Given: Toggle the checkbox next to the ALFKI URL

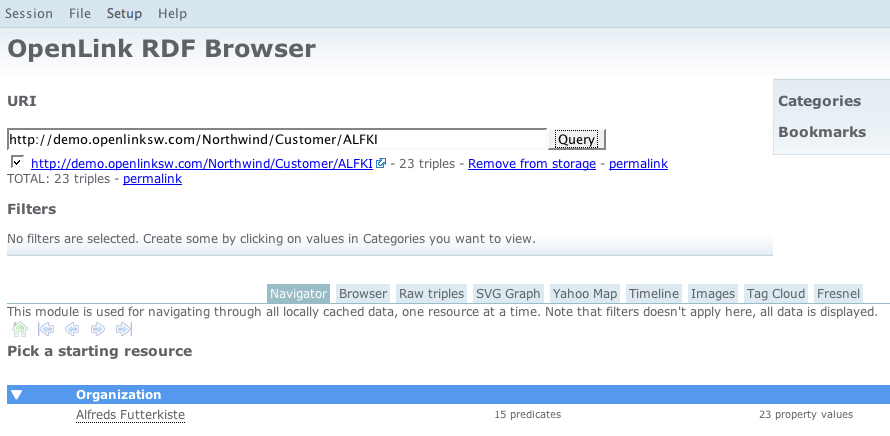Looking at the screenshot, I should (x=17, y=162).
